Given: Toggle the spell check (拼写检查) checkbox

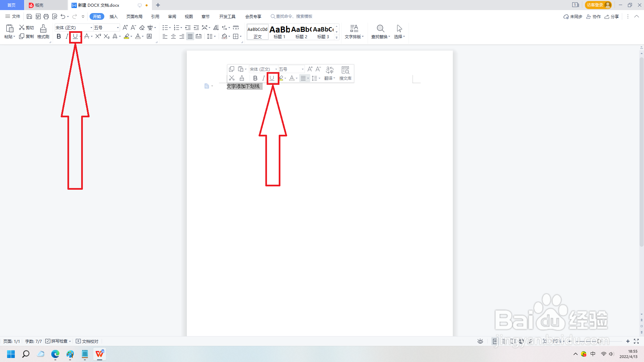Looking at the screenshot, I should (x=48, y=341).
